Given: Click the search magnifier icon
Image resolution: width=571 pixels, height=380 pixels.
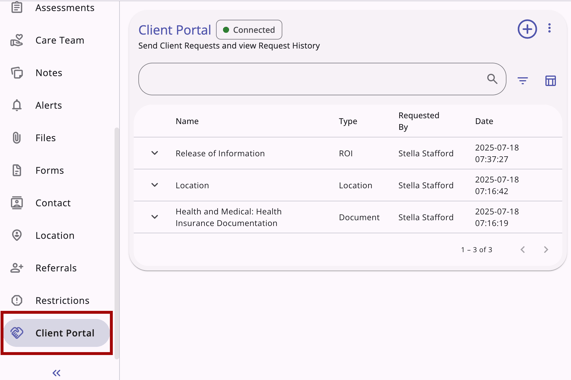Looking at the screenshot, I should coord(492,79).
